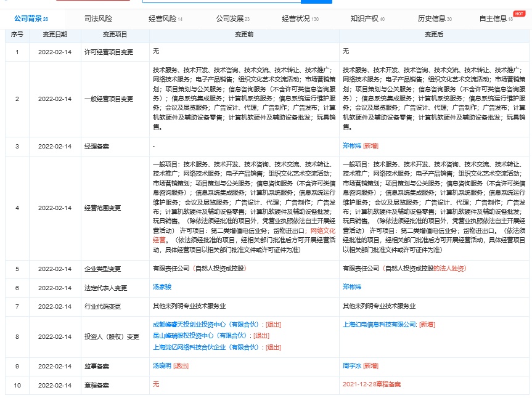Screen dimensions: 532x398
Task: Click the 汤家骏 legal representative link
Action: tap(162, 287)
